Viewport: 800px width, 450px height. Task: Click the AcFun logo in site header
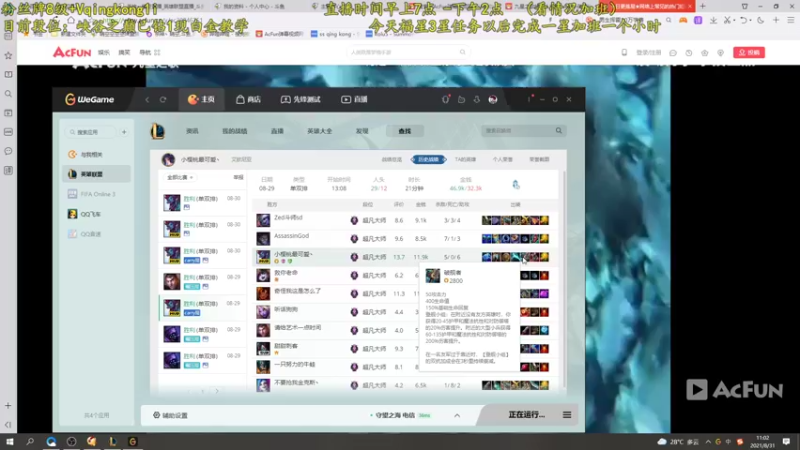click(72, 52)
